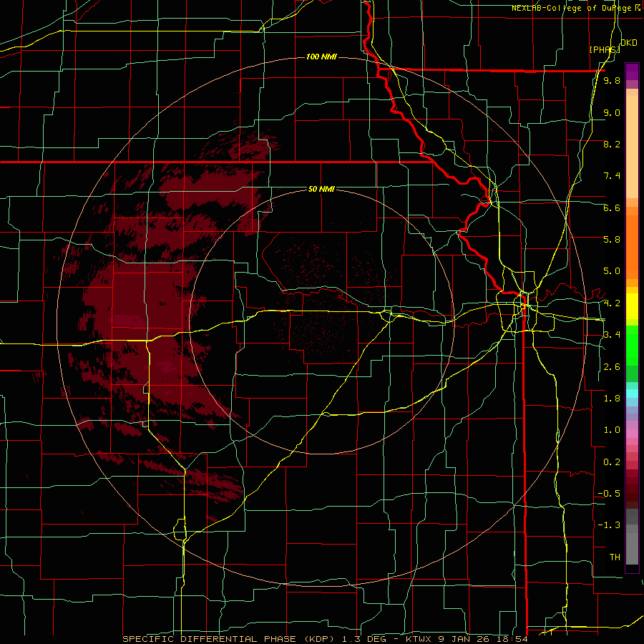The image size is (644, 644).
Task: Click the 1.8 value on the scale
Action: tap(612, 399)
